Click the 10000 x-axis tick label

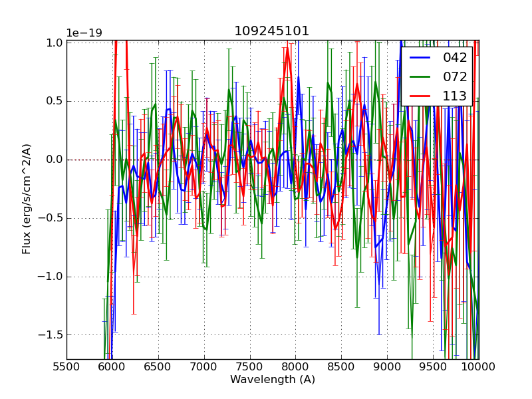[478, 366]
